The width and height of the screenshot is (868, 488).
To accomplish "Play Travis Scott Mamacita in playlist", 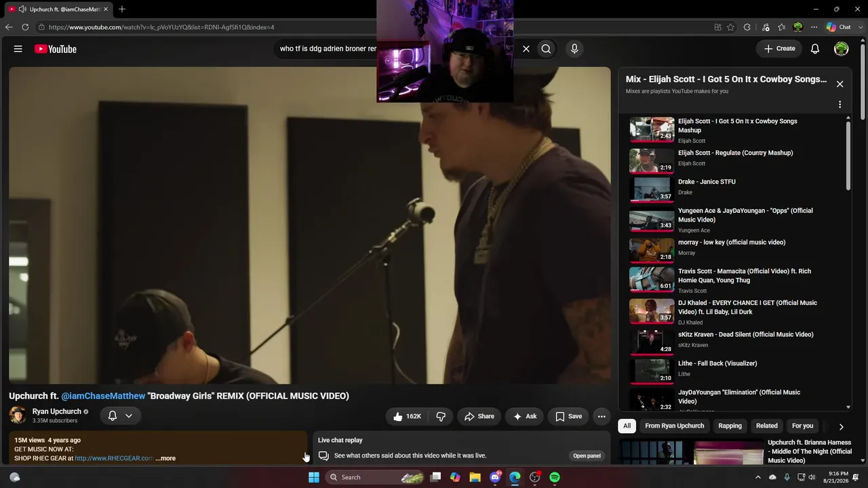I will point(736,280).
